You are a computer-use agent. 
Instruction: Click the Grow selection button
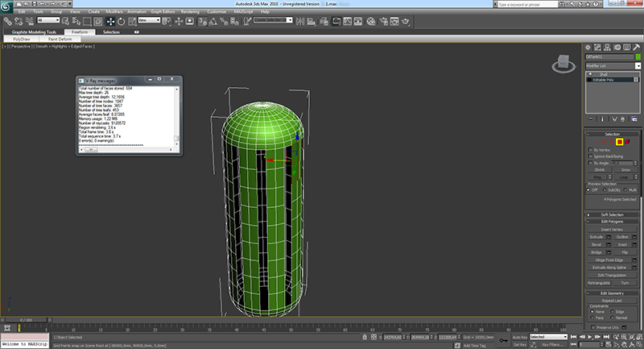point(625,170)
